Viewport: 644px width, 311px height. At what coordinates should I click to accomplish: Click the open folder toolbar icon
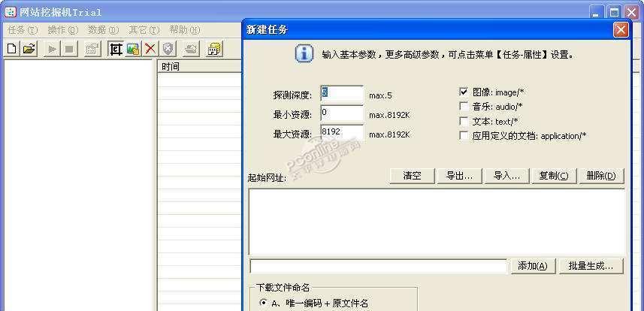pyautogui.click(x=29, y=50)
